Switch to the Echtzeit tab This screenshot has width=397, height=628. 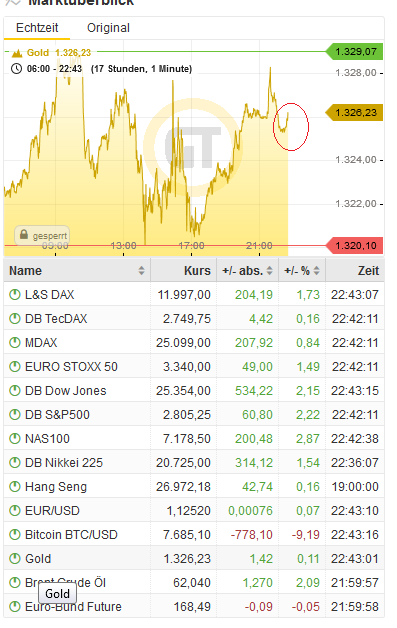(37, 28)
